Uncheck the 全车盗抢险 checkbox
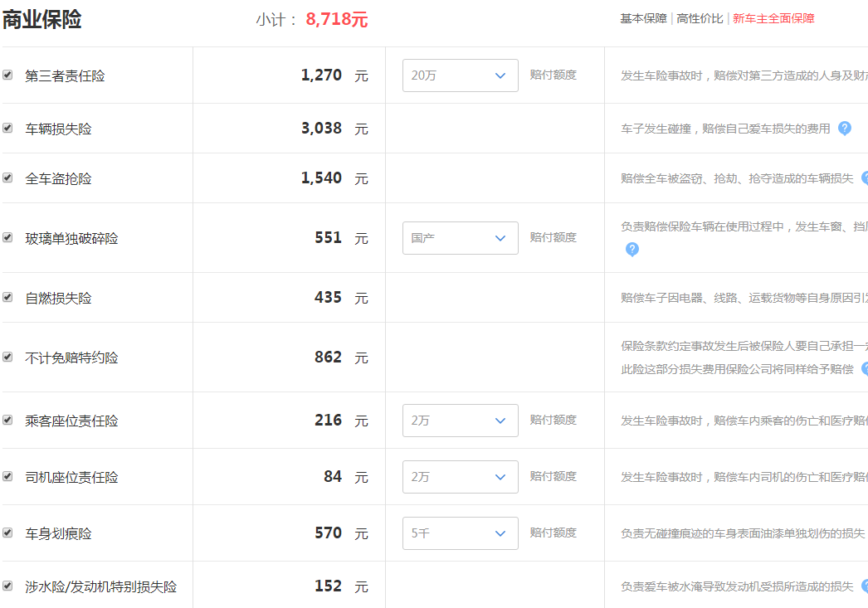This screenshot has width=868, height=608. point(7,178)
